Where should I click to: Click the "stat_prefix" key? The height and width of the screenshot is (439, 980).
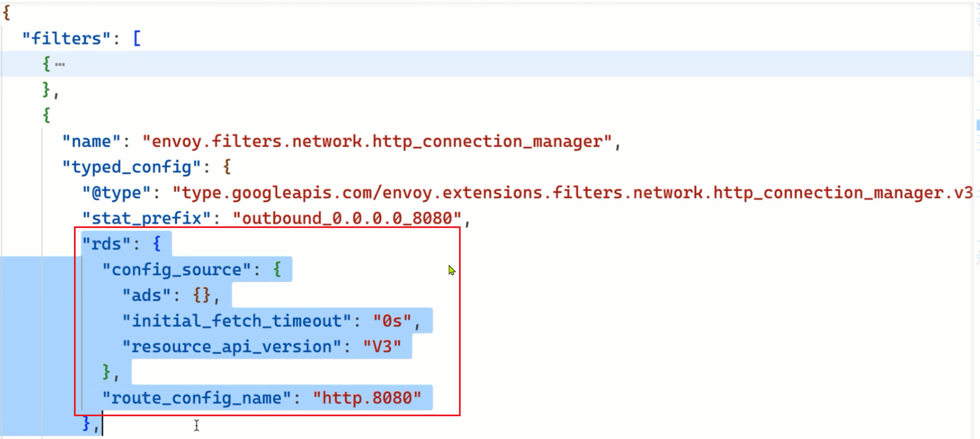tap(147, 218)
